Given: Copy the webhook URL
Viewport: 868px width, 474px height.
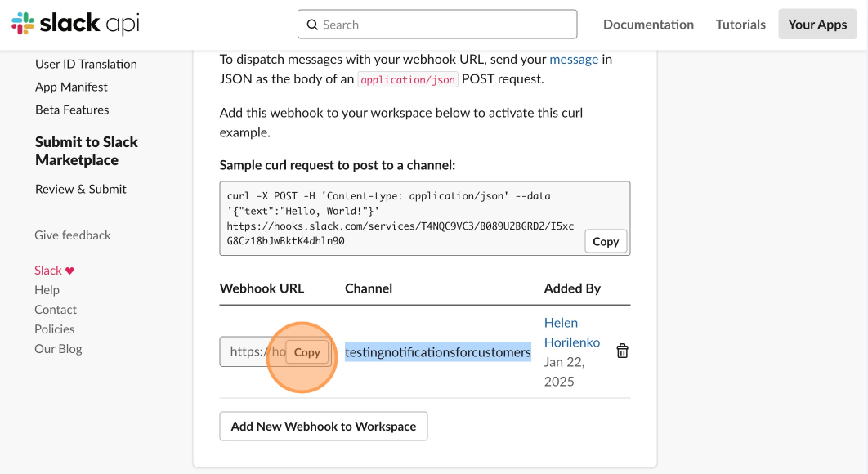Looking at the screenshot, I should [307, 352].
